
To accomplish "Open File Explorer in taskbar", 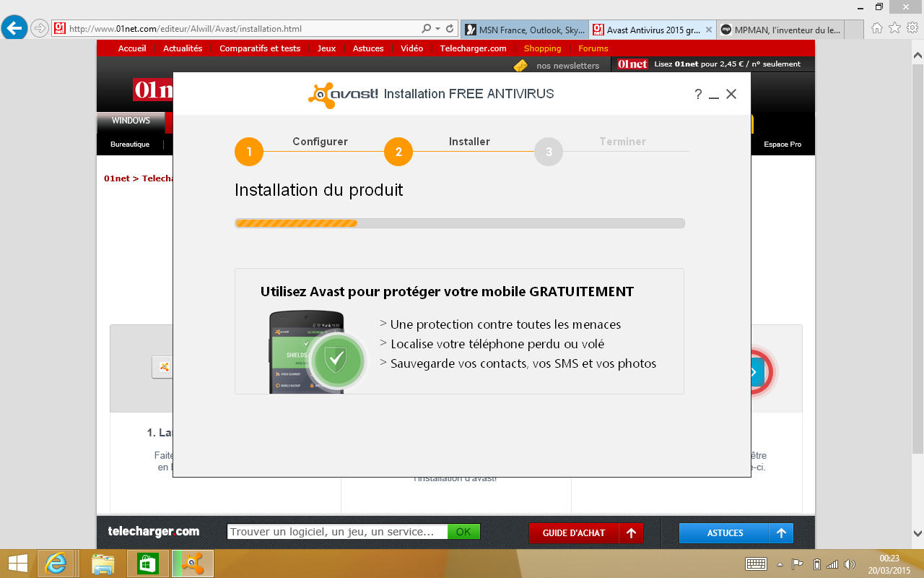I will pyautogui.click(x=103, y=564).
